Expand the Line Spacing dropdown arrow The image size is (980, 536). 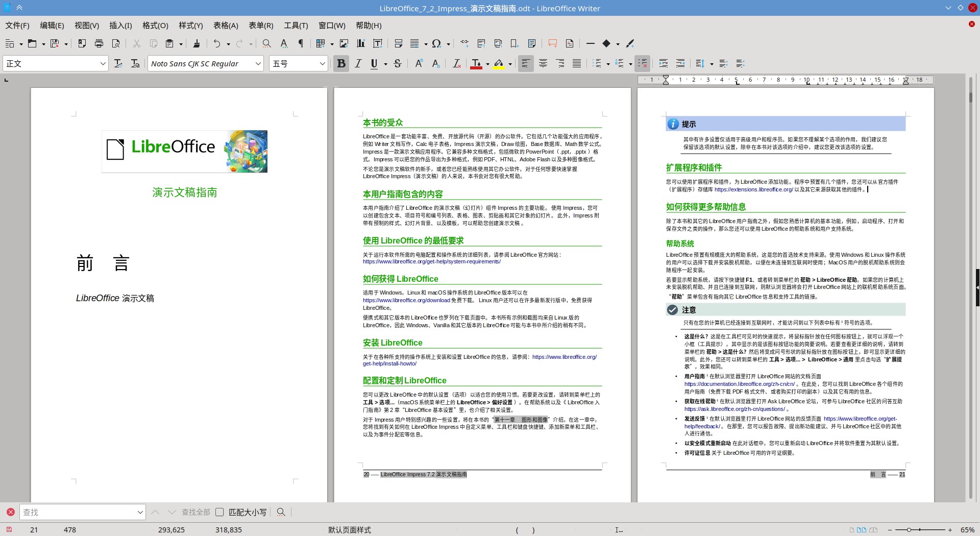click(712, 64)
